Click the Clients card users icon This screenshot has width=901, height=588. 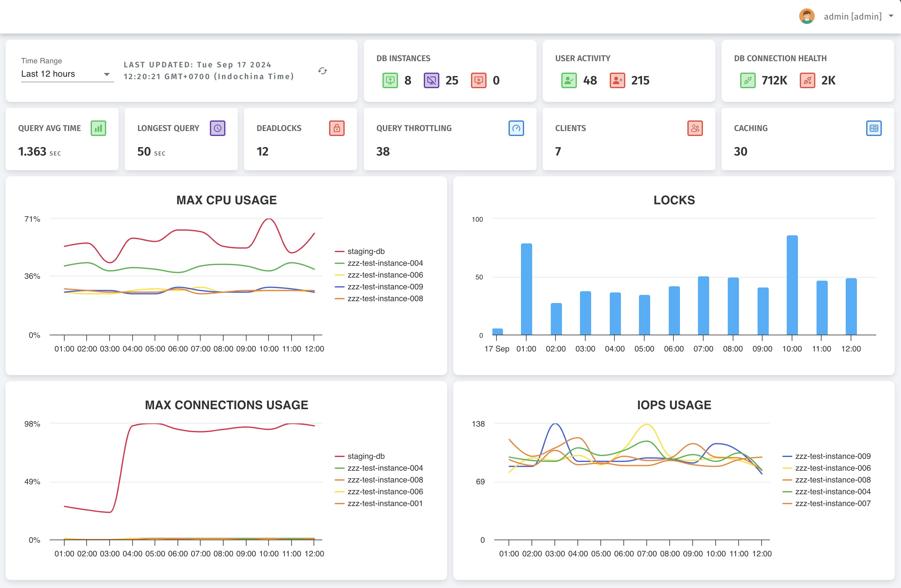(695, 128)
